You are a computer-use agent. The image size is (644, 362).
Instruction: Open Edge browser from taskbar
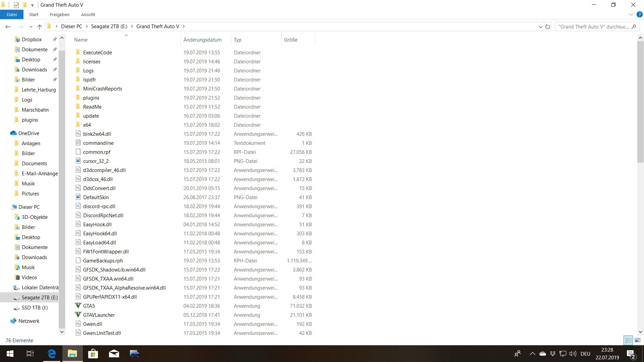tap(52, 354)
